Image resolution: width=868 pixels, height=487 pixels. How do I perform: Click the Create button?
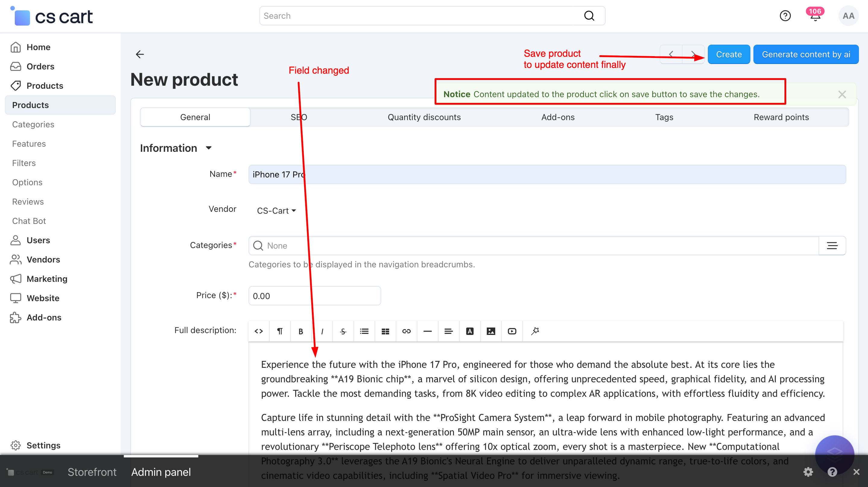pos(728,54)
